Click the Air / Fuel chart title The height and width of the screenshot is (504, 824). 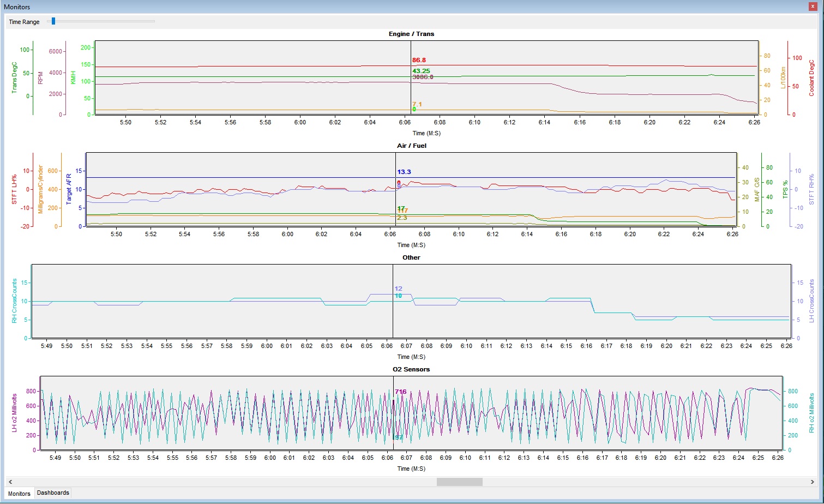412,146
